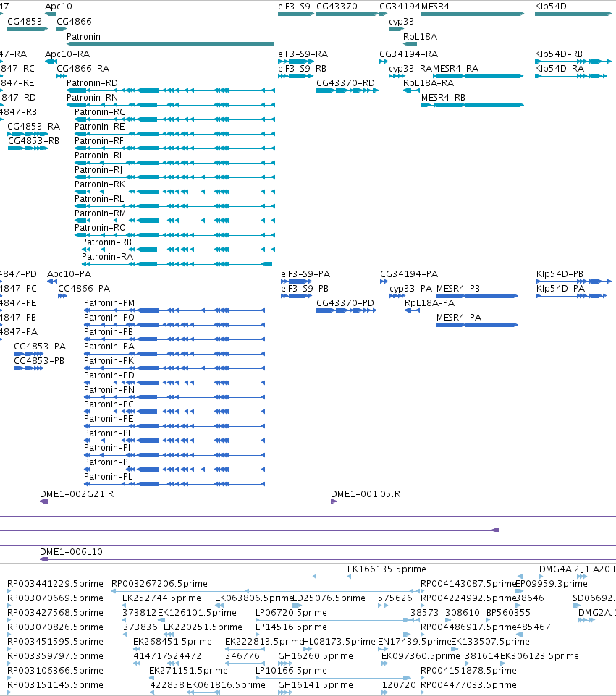Select EST label RP003267206.5prime
Screen dimensions: 616x696
[x=159, y=584]
